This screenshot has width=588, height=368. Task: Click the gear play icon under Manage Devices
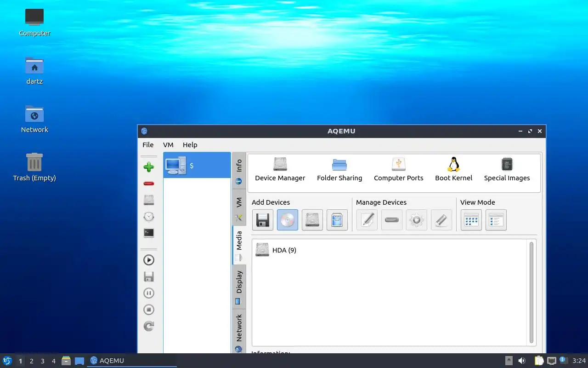coord(417,220)
